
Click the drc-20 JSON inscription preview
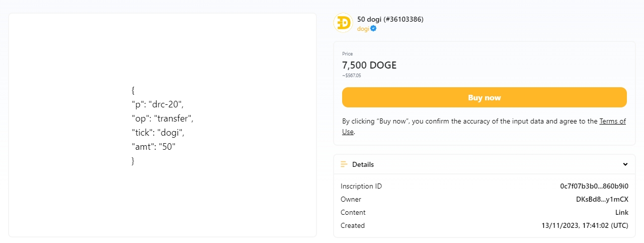162,126
